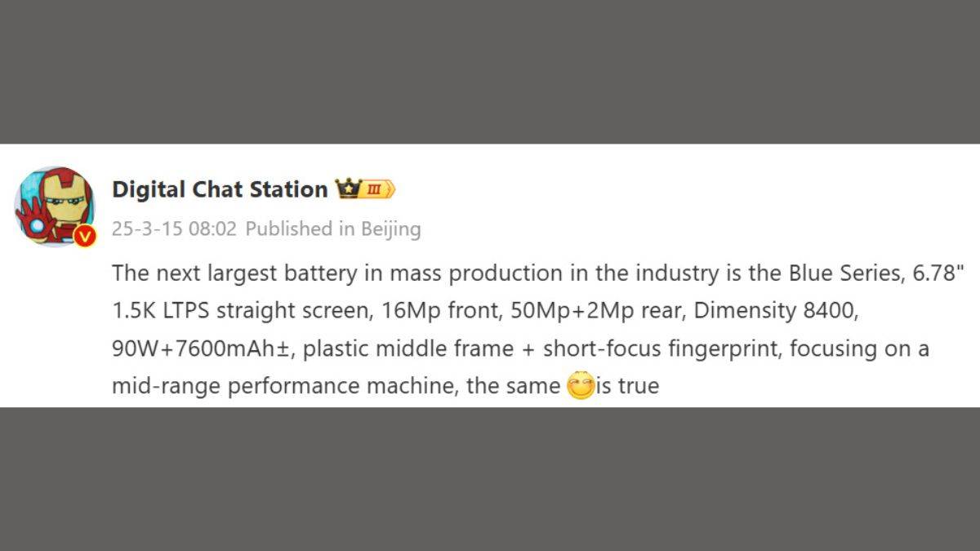Open the Digital Chat Station profile name
Screen dimensions: 980x551
(x=219, y=189)
